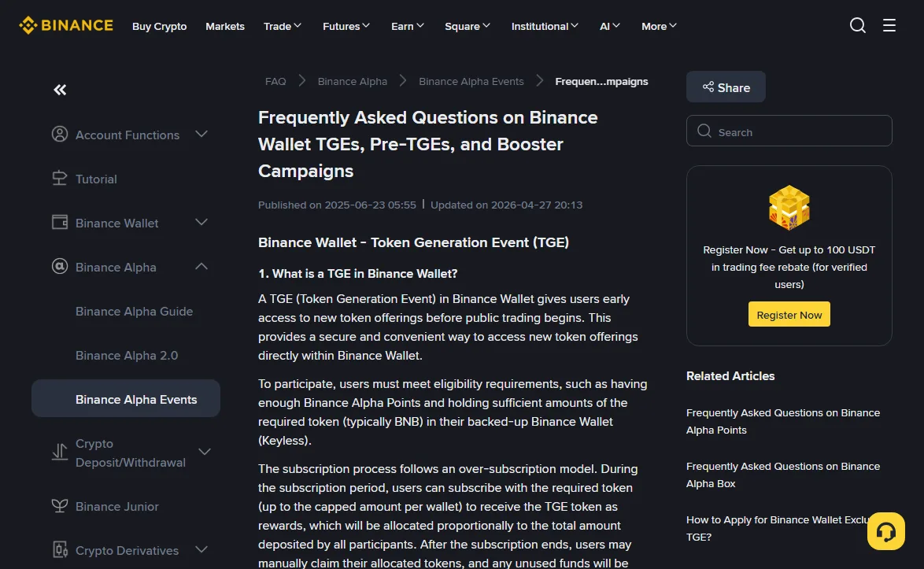The width and height of the screenshot is (924, 569).
Task: Click the gift box reward image
Action: coord(789,207)
